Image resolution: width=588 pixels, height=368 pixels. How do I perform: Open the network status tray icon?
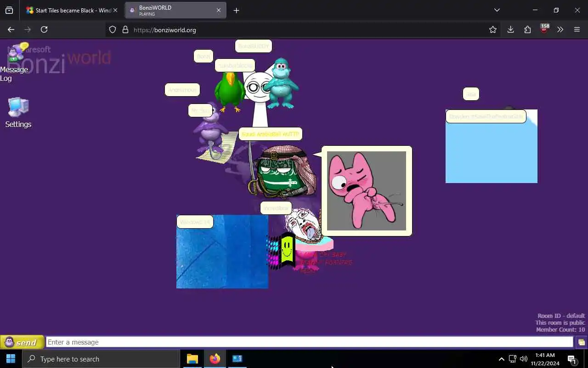coord(512,359)
